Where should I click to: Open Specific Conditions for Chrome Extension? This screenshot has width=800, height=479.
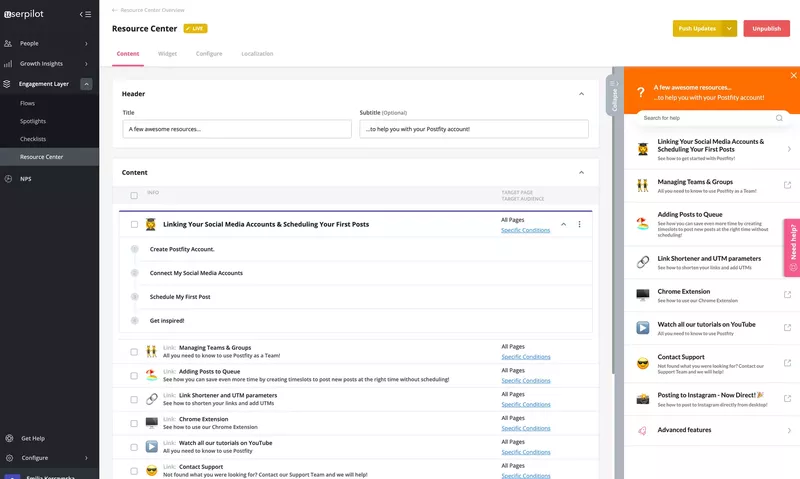526,428
